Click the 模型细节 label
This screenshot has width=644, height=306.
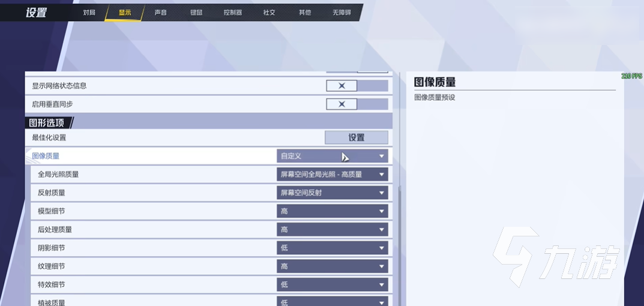coord(52,211)
